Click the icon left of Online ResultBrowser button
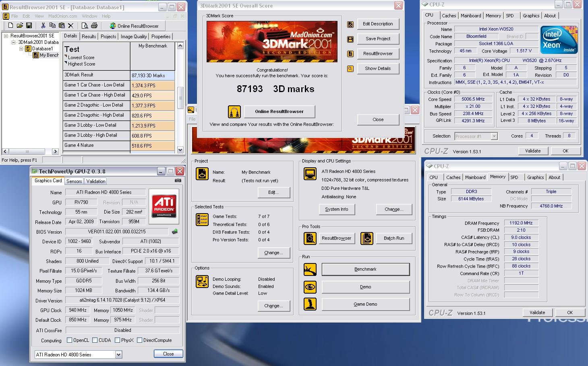This screenshot has height=366, width=588. coord(234,111)
